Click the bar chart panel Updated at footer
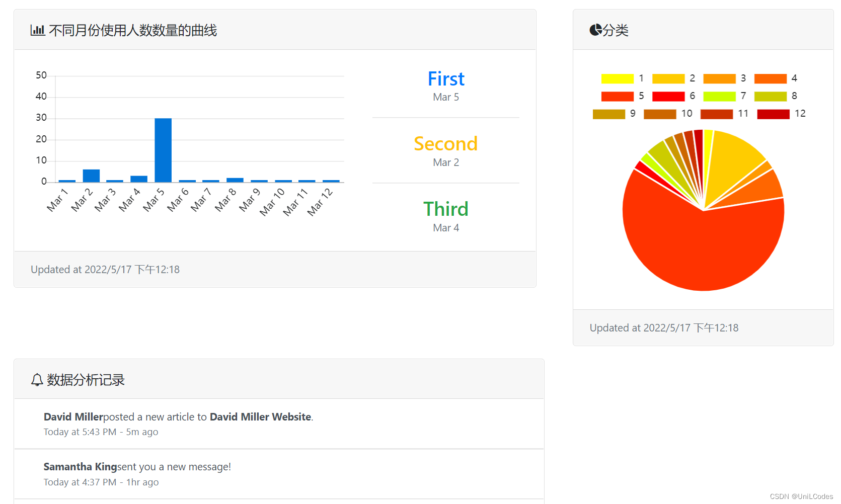The height and width of the screenshot is (504, 841). (105, 270)
